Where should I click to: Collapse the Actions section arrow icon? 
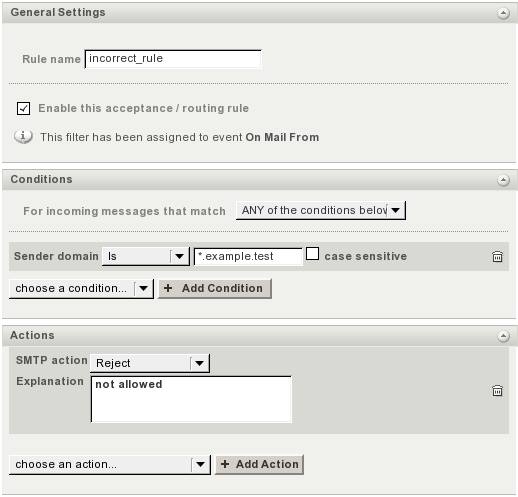[503, 336]
